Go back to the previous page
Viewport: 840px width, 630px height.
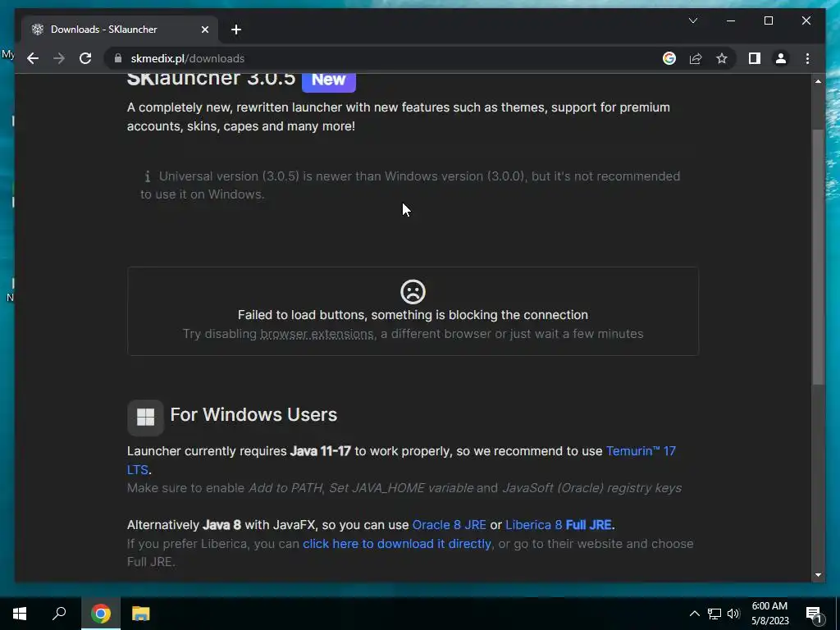point(33,58)
